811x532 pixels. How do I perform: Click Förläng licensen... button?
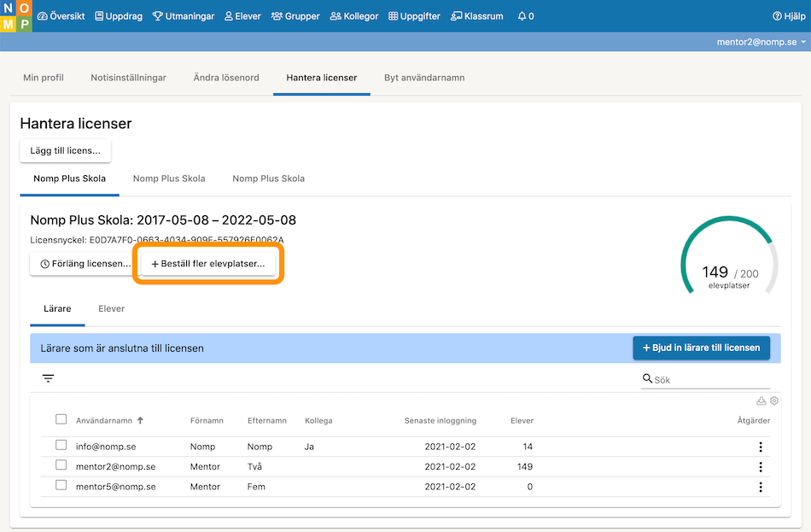coord(85,264)
